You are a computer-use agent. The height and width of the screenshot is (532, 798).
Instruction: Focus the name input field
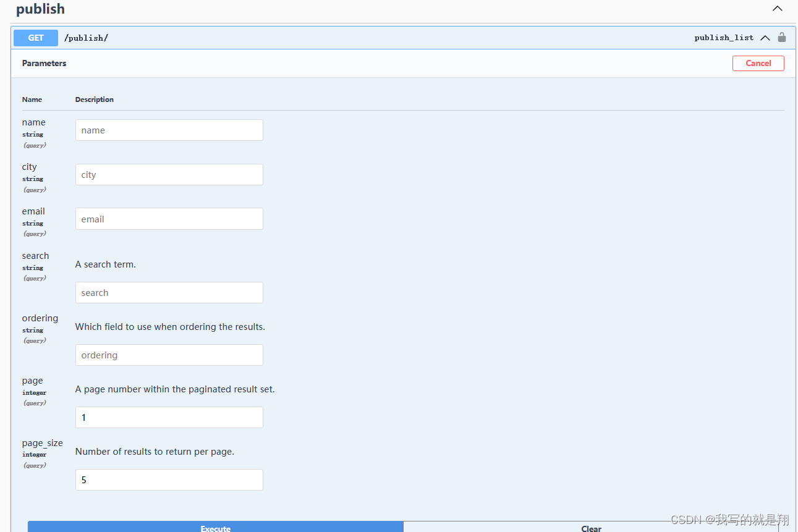(169, 130)
